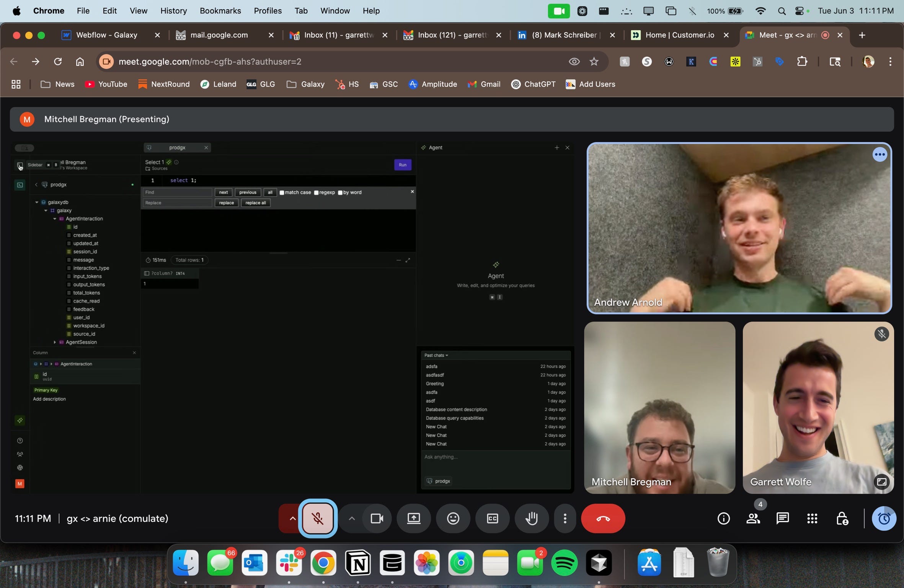The width and height of the screenshot is (904, 588).
Task: Open the Activities grid icon
Action: click(x=812, y=518)
